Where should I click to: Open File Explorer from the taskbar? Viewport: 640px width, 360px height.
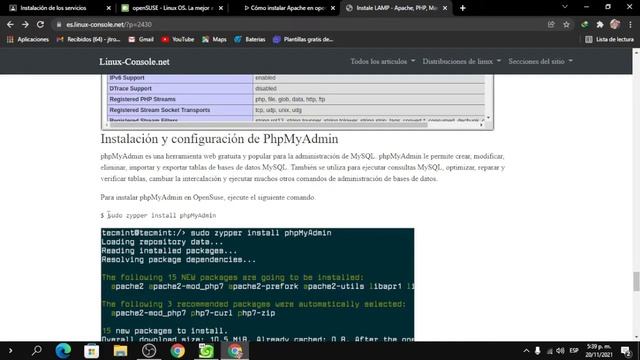click(120, 351)
